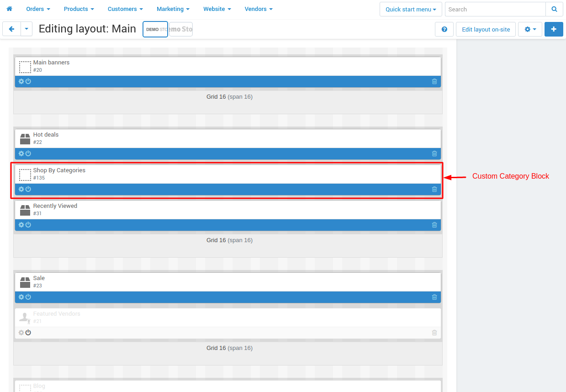The image size is (566, 392).
Task: Open the help question mark icon
Action: click(x=444, y=29)
